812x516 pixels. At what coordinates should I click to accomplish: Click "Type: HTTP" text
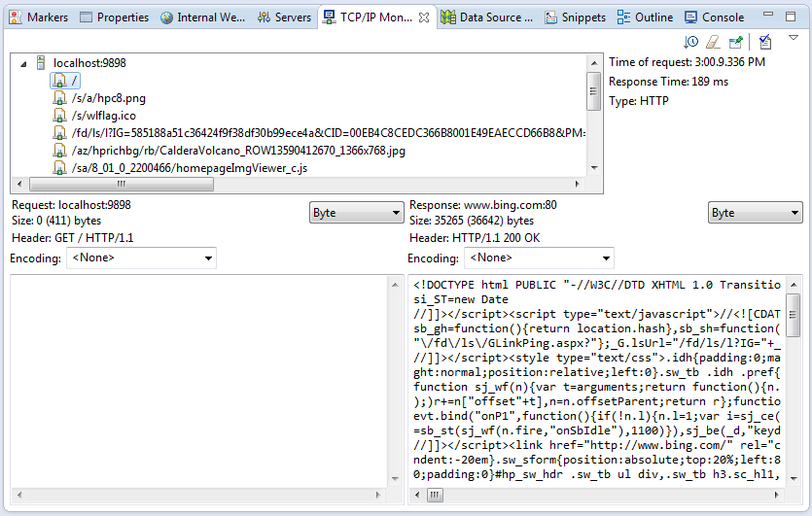point(639,101)
